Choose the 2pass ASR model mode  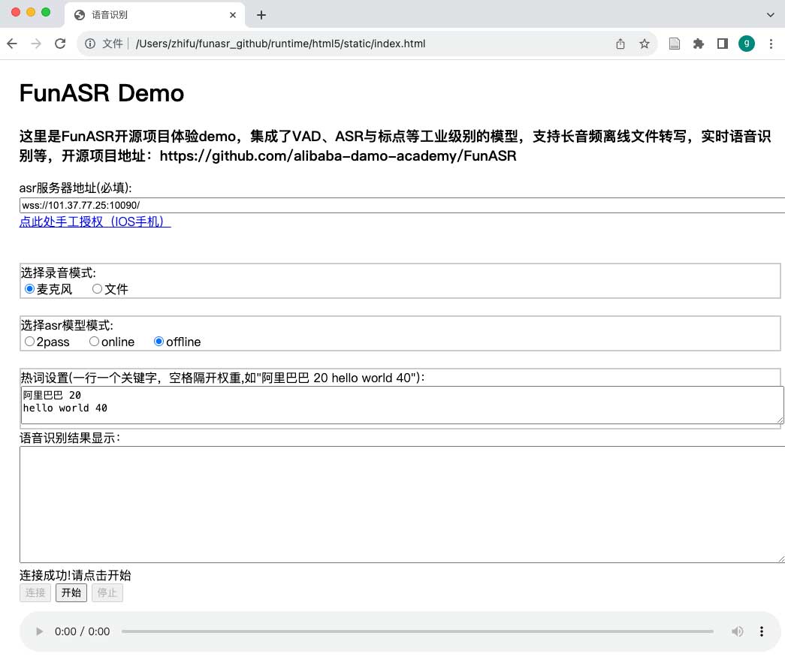coord(30,342)
